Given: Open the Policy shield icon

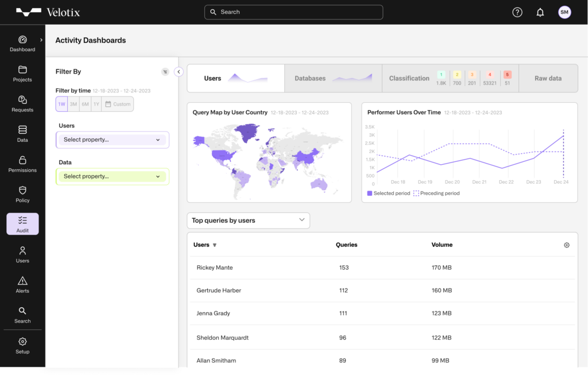Looking at the screenshot, I should [22, 190].
